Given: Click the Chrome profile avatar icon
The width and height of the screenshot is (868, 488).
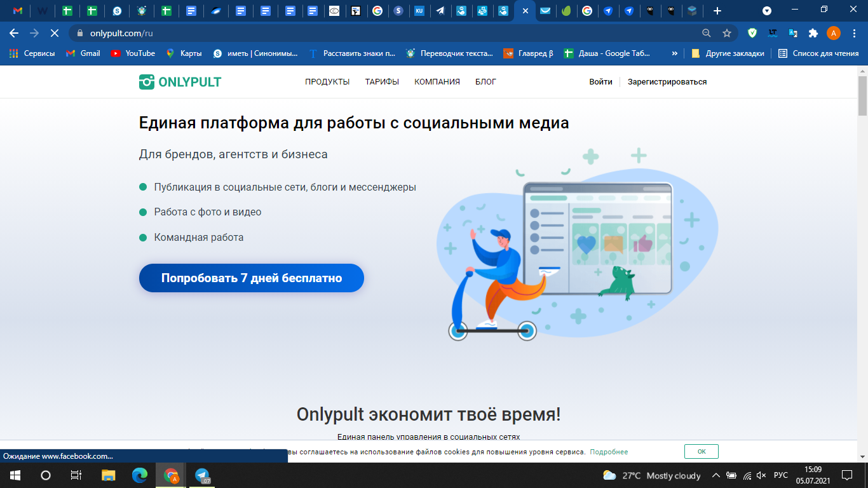Looking at the screenshot, I should coord(834,33).
